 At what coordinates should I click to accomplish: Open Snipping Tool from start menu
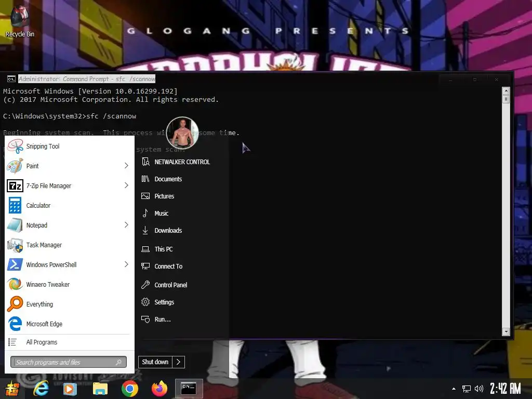(70, 146)
